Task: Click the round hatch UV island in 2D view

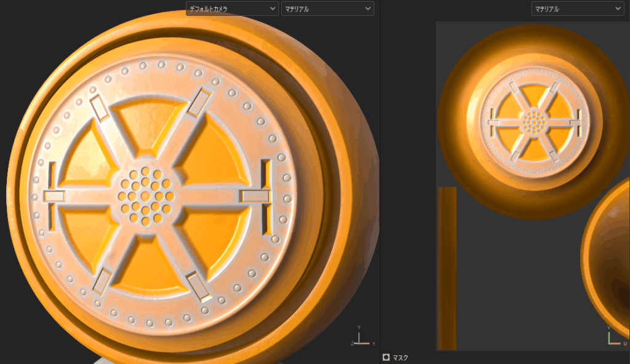Action: point(535,121)
